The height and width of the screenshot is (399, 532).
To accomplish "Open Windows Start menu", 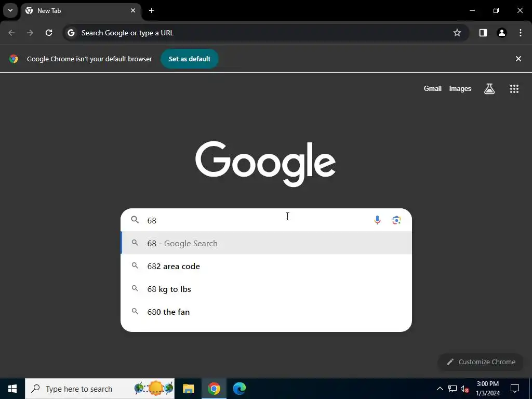I will (12, 389).
